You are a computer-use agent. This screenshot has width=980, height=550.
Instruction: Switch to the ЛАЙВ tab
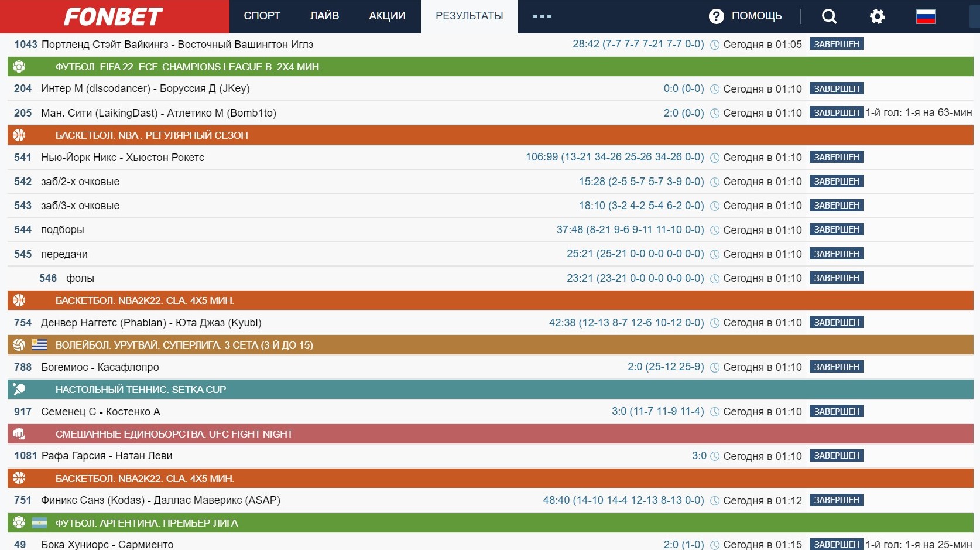point(324,16)
